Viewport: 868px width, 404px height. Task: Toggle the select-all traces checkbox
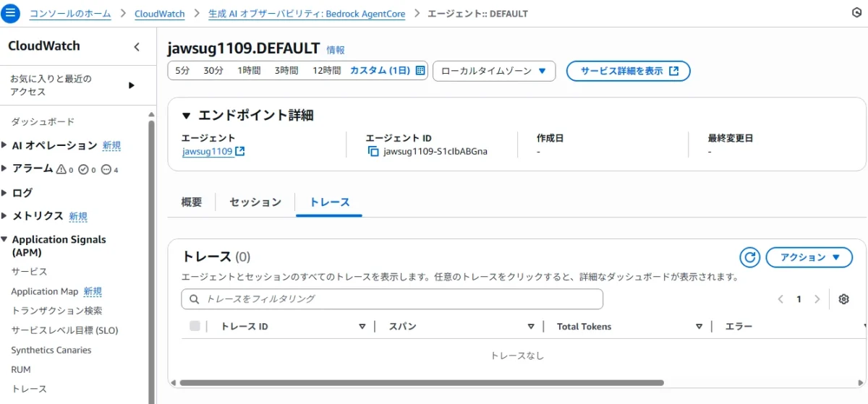(x=195, y=326)
